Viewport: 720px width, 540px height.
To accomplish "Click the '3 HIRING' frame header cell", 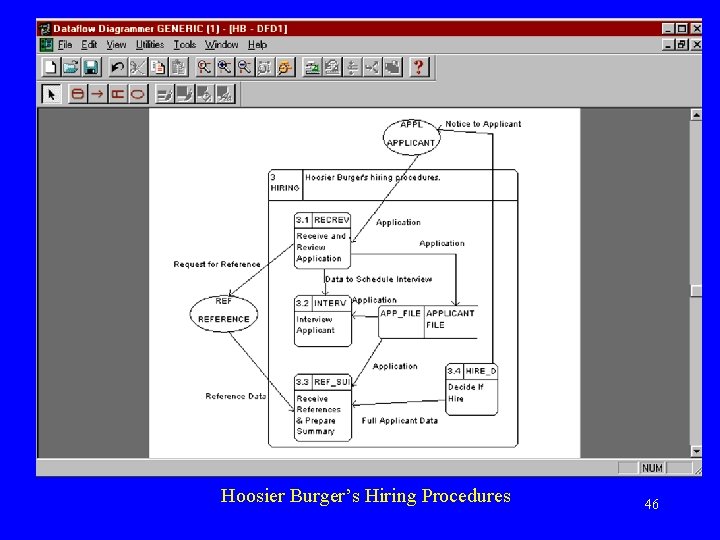I will pos(285,184).
